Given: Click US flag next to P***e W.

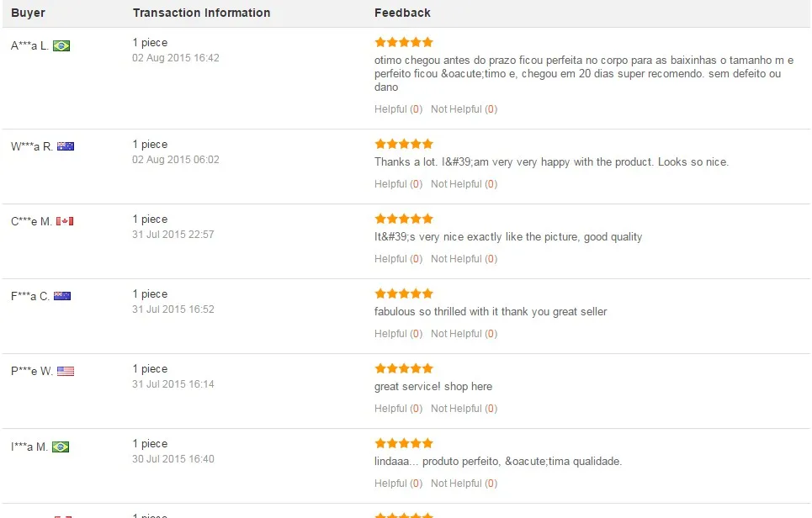Looking at the screenshot, I should click(66, 371).
